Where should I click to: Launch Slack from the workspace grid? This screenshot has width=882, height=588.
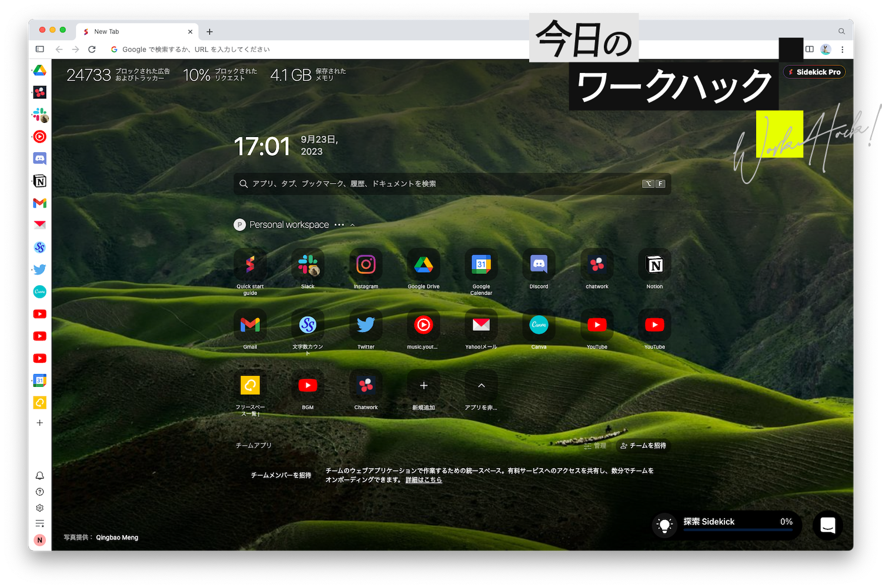308,265
